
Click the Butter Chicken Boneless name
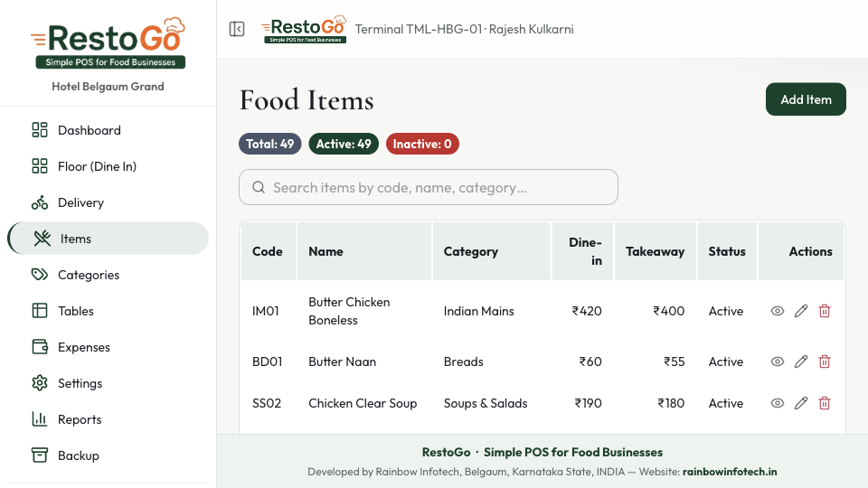(349, 311)
